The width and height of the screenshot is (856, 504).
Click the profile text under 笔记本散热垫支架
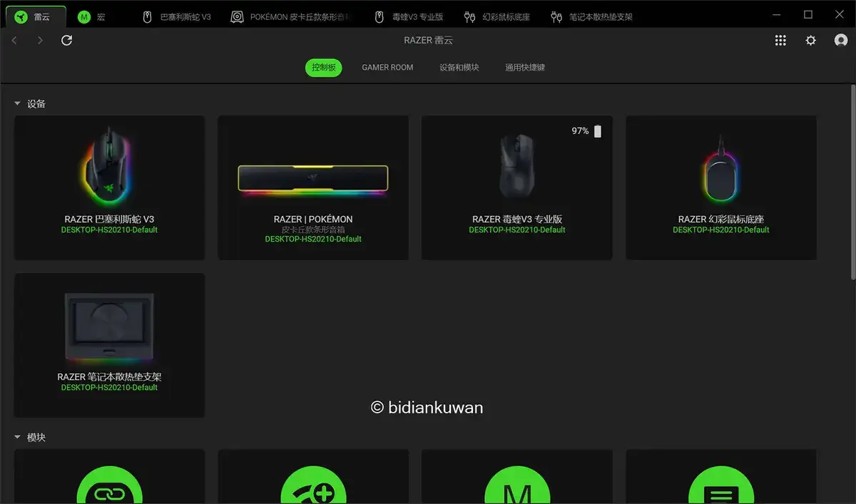pos(109,388)
